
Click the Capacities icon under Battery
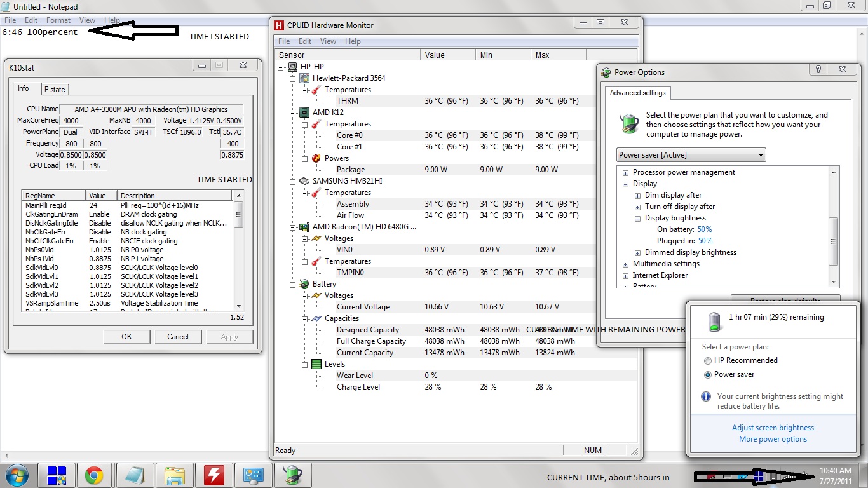click(x=316, y=318)
